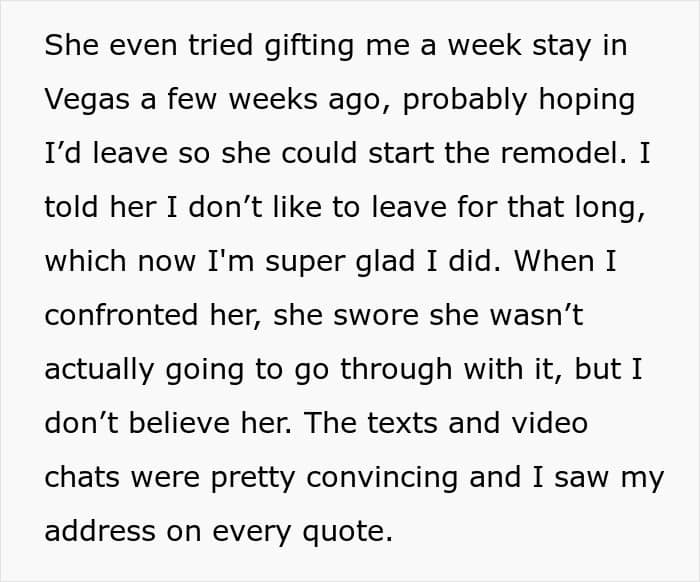Click the word "through"
700x582 pixels.
pyautogui.click(x=396, y=369)
